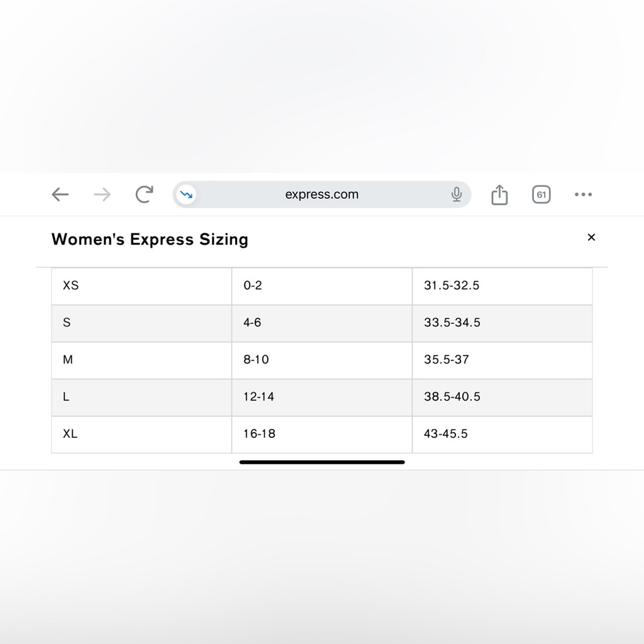Open the tab switcher showing 61 tabs
This screenshot has width=644, height=644.
tap(542, 194)
